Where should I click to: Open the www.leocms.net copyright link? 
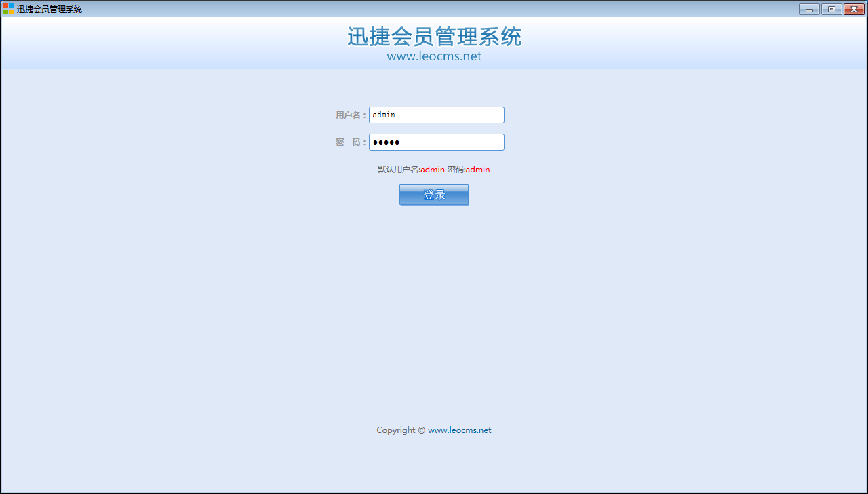460,430
